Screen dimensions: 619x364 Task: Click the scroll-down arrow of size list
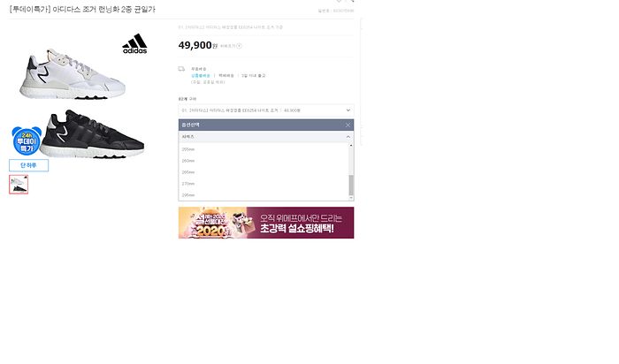click(x=351, y=198)
